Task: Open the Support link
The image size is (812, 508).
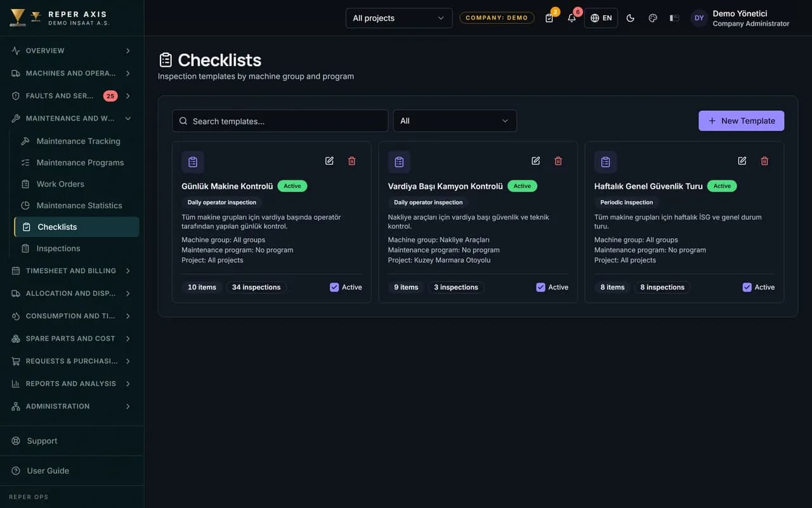Action: pyautogui.click(x=72, y=441)
